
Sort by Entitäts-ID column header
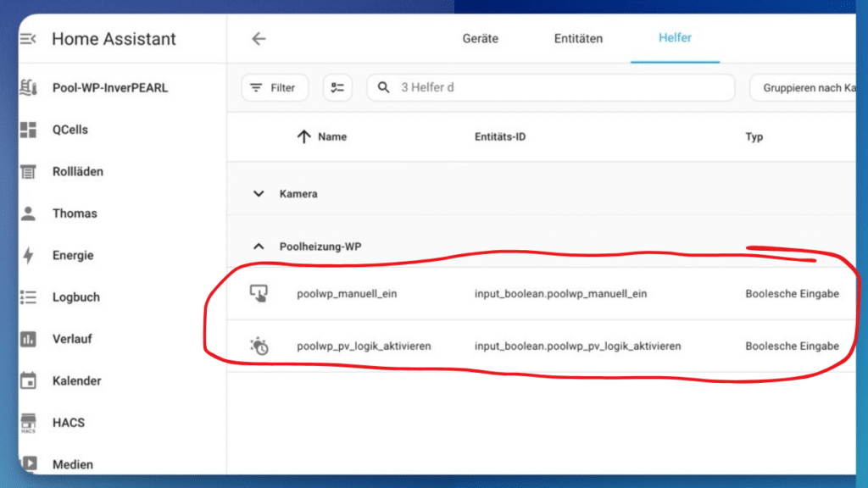point(500,136)
